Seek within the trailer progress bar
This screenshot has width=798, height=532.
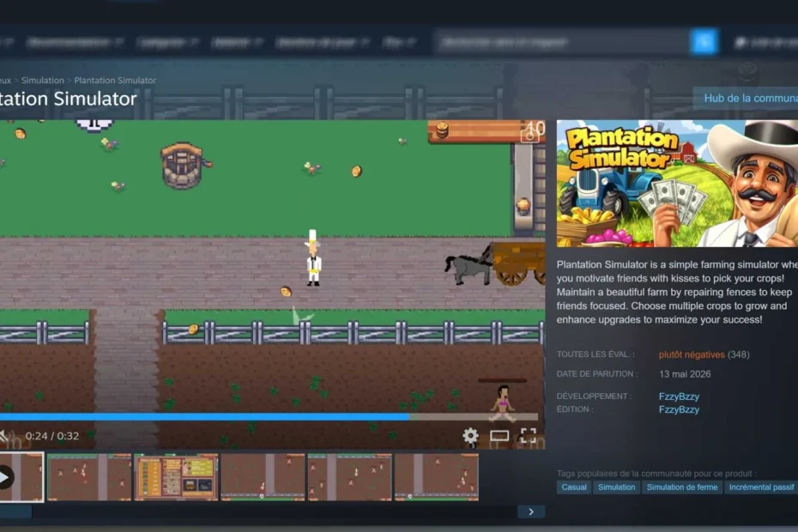[269, 416]
